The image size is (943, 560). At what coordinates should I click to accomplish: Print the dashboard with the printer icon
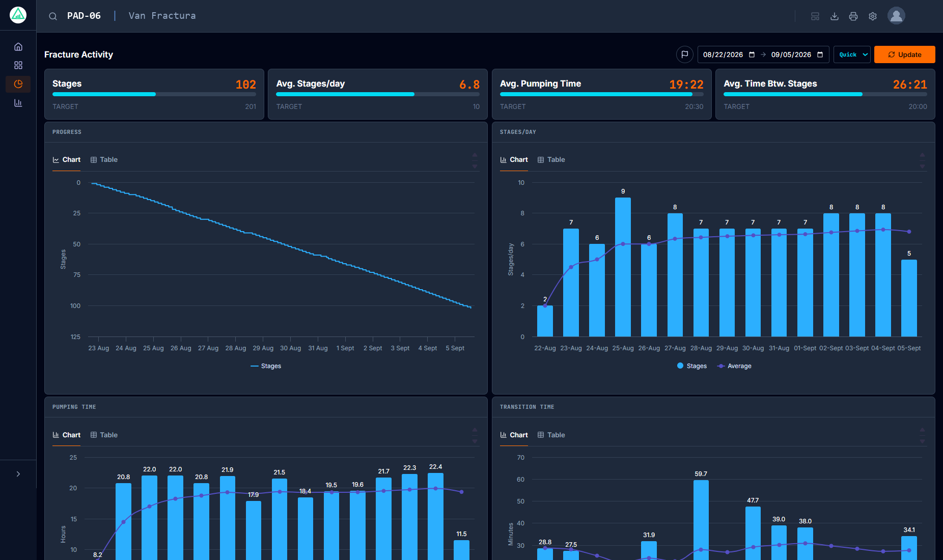[x=853, y=16]
